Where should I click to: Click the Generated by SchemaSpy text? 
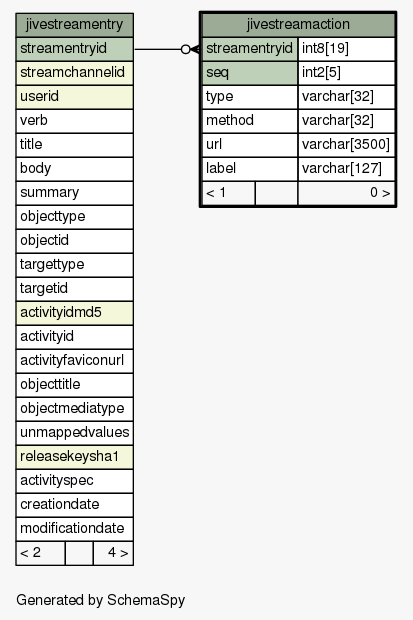(x=100, y=600)
